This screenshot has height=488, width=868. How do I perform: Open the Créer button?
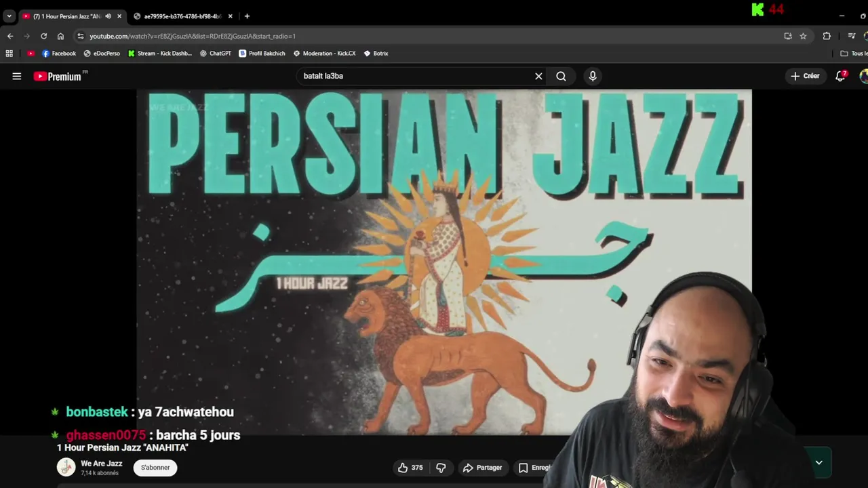tap(805, 76)
